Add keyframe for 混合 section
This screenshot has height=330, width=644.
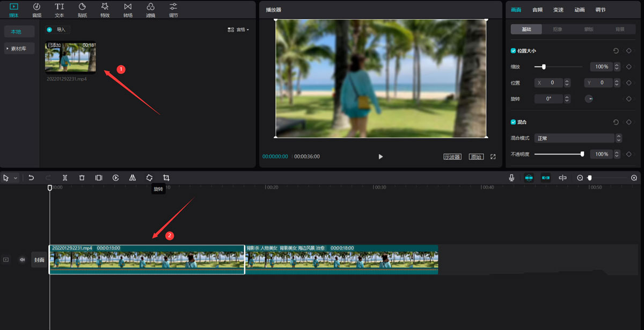[x=628, y=122]
